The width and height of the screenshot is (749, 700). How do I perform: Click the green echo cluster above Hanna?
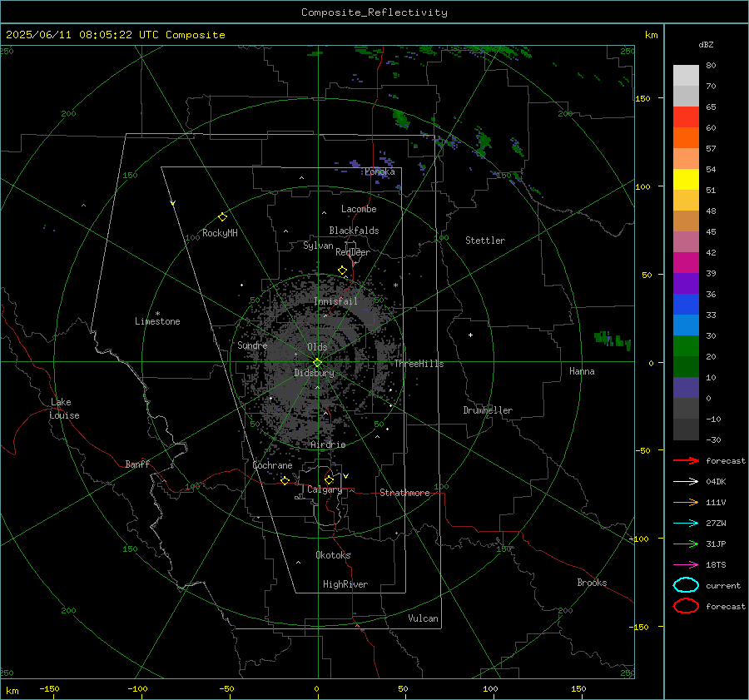pyautogui.click(x=613, y=339)
